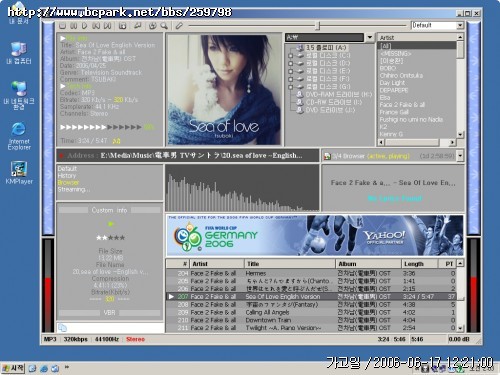Skip to the previous track
The image size is (500, 375).
pyautogui.click(x=96, y=26)
